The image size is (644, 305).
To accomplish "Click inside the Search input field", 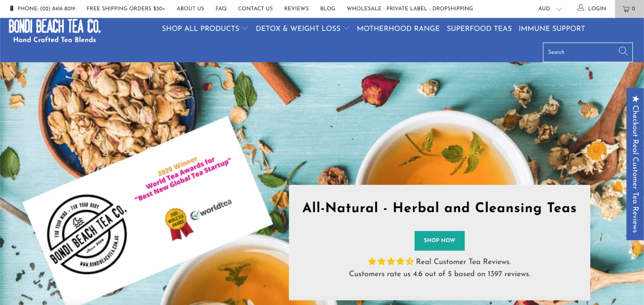I will pyautogui.click(x=580, y=52).
